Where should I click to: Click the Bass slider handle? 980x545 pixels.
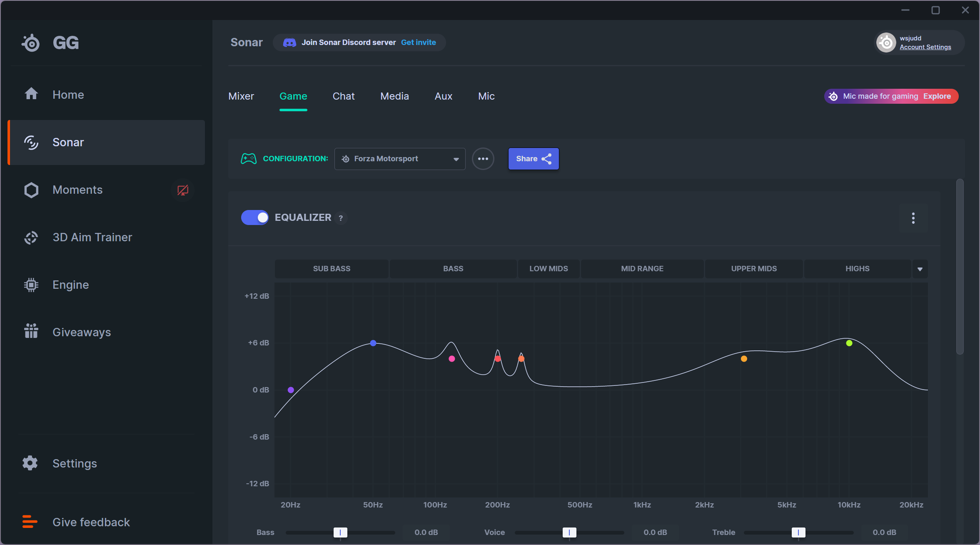click(340, 532)
